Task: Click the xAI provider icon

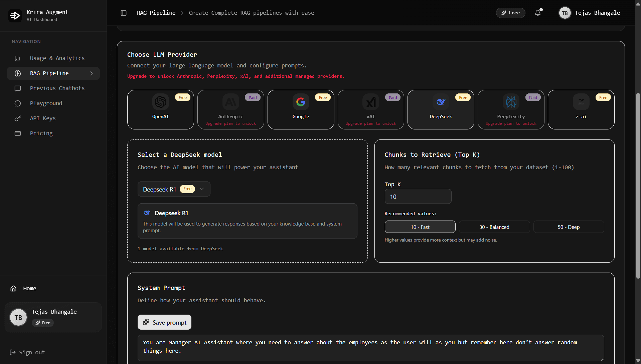Action: click(371, 102)
